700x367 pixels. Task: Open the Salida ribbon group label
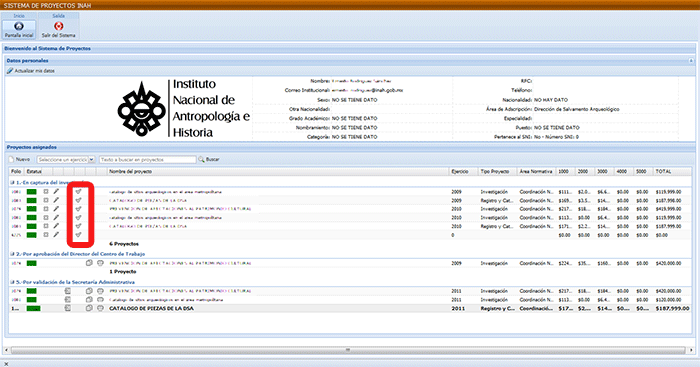click(x=58, y=16)
